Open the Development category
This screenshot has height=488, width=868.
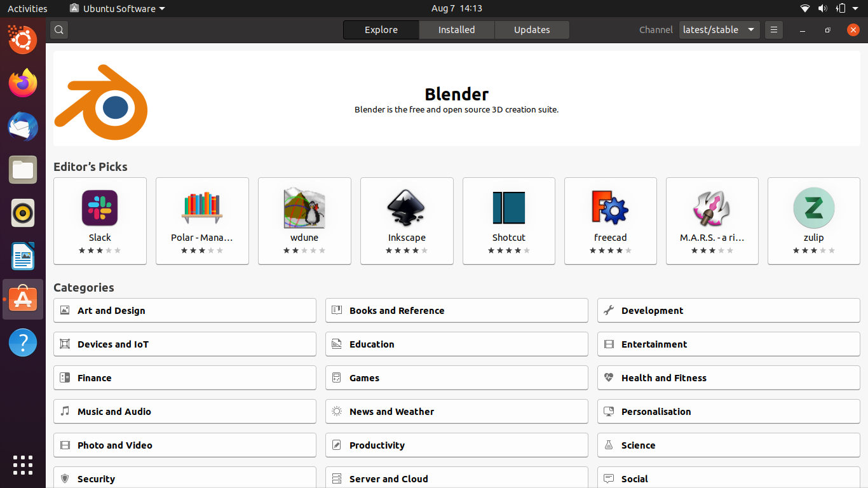click(x=729, y=310)
